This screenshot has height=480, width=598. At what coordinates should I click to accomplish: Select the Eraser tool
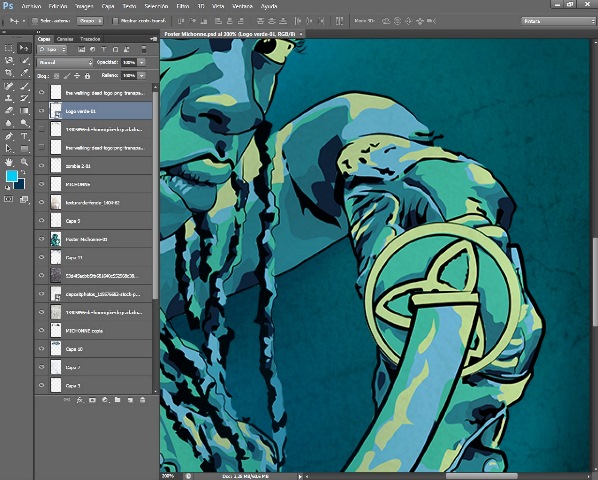tap(8, 111)
